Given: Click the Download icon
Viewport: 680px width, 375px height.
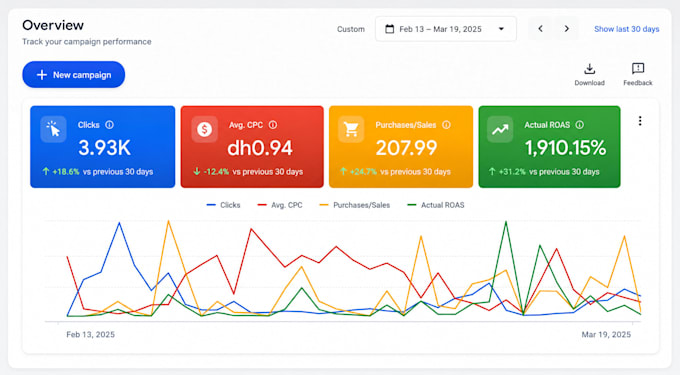Looking at the screenshot, I should [589, 69].
